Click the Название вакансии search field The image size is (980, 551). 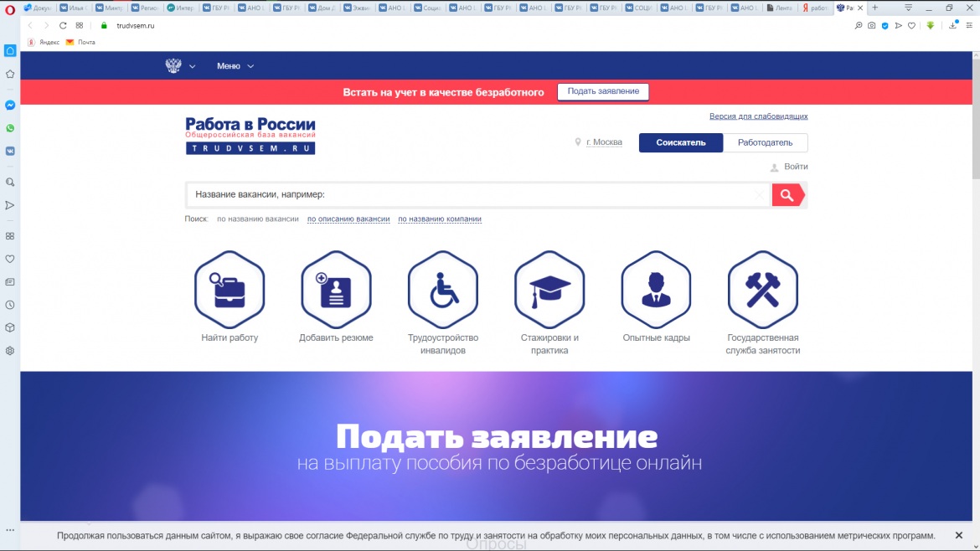click(x=477, y=194)
